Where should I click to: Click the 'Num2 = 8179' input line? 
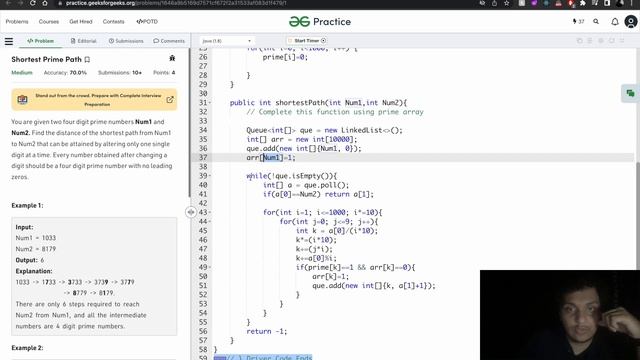tap(36, 249)
